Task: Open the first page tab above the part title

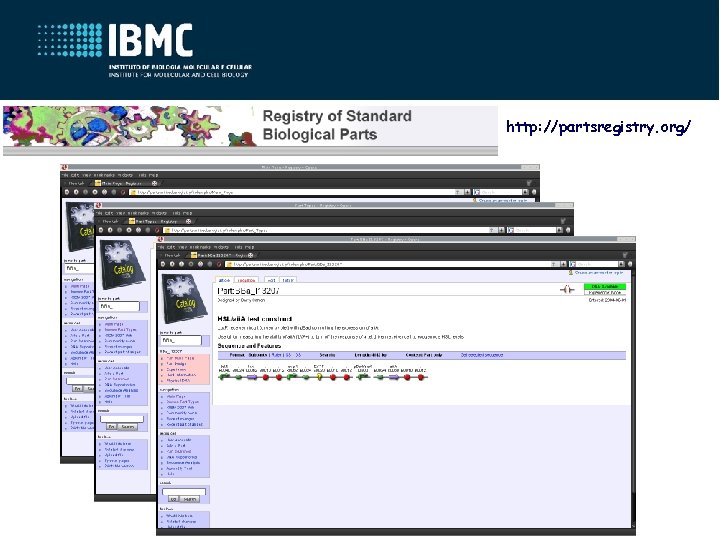Action: click(x=224, y=280)
